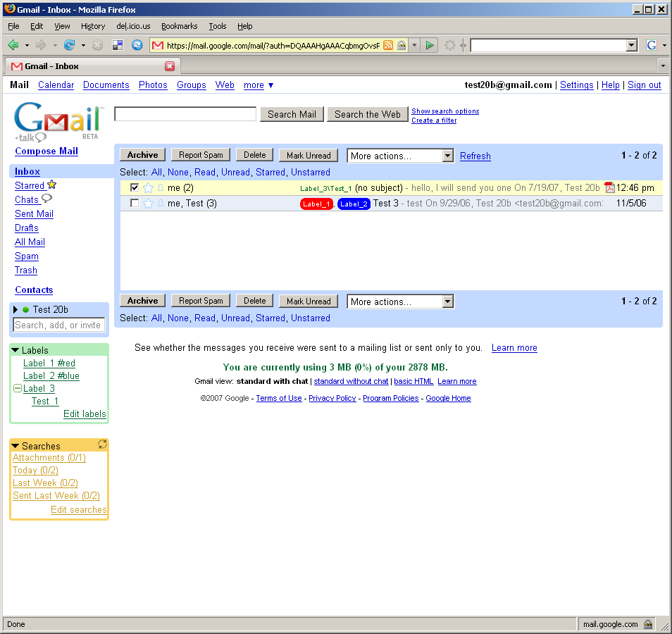Click the red Label_1 tag
672x634 pixels.
click(316, 204)
